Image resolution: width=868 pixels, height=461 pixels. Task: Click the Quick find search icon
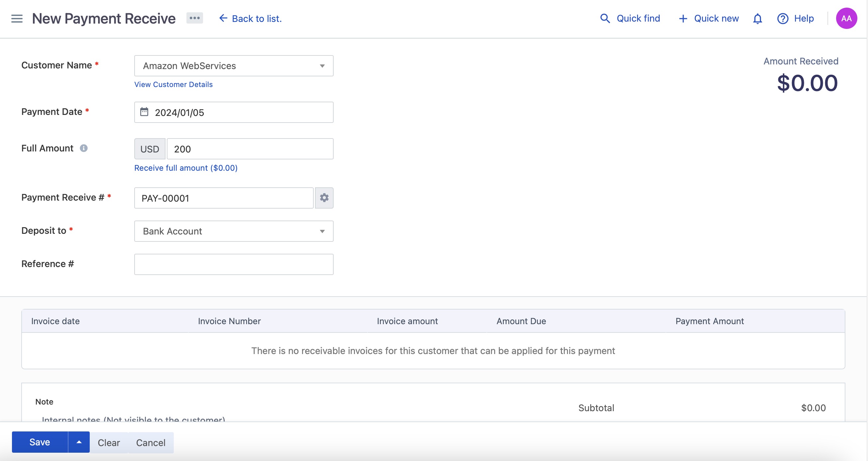click(604, 18)
